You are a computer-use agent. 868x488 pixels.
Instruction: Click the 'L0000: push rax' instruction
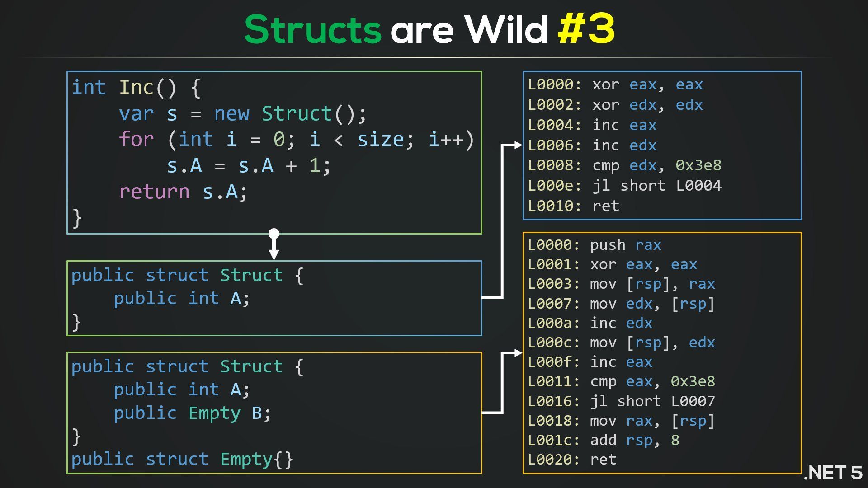click(x=594, y=245)
